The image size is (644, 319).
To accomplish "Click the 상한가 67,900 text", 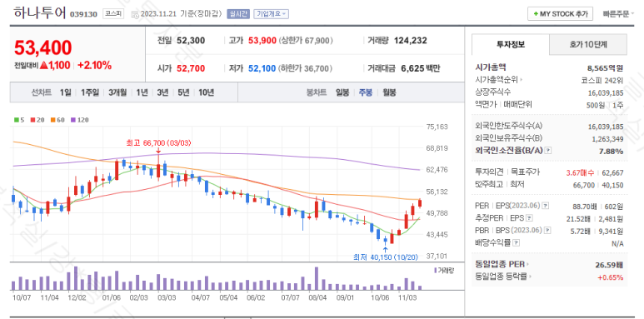I will (306, 41).
